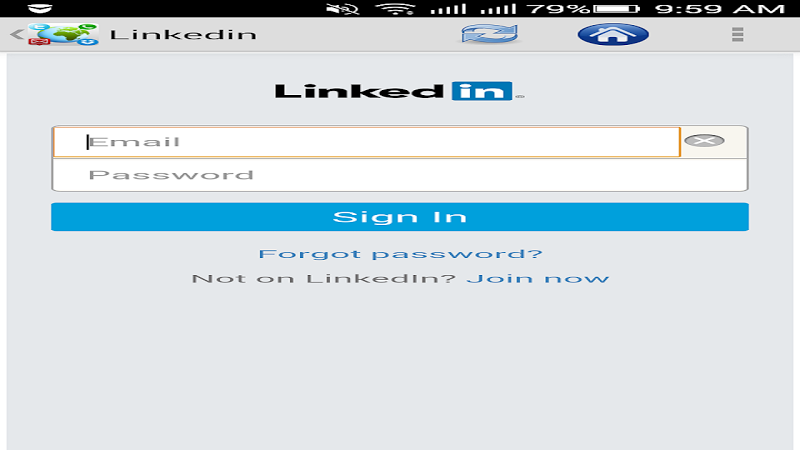Tap the Not on LinkedIn? text
The width and height of the screenshot is (800, 450).
(x=323, y=279)
